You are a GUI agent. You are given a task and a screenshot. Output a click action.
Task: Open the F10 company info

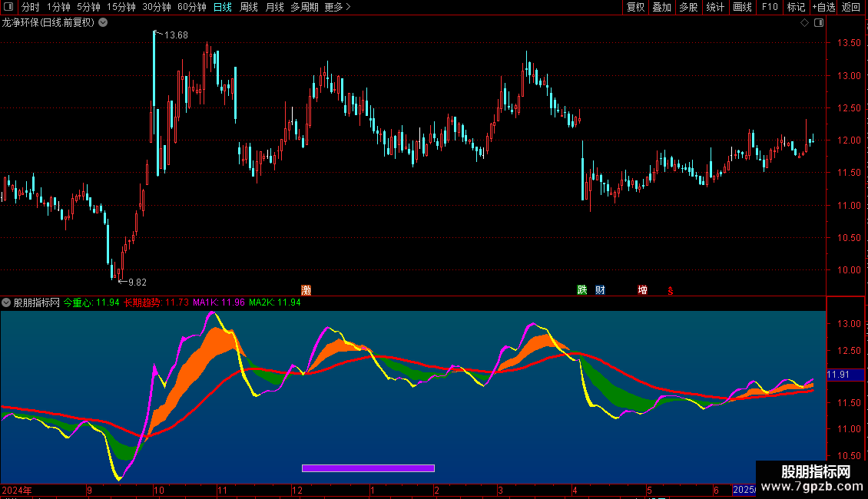coord(770,7)
